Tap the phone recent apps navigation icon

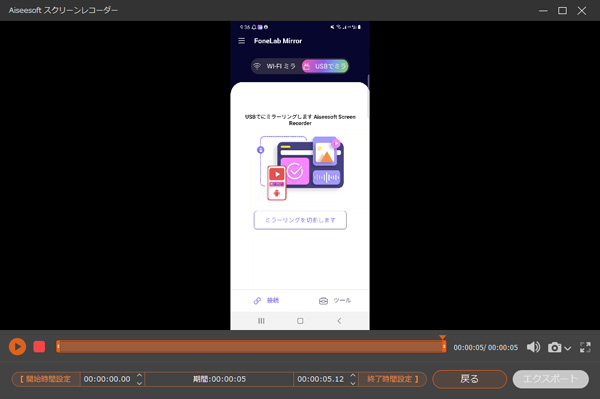point(261,321)
